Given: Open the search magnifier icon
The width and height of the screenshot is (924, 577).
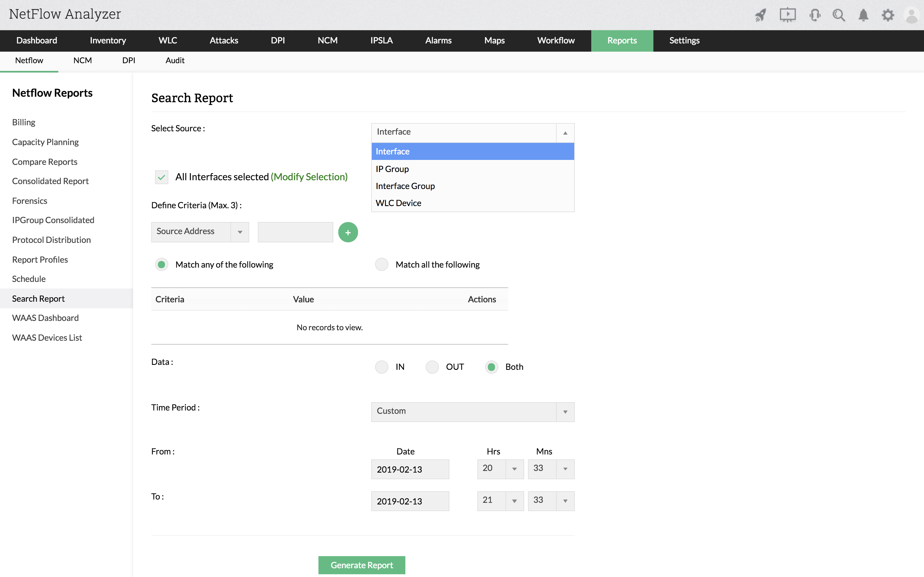Looking at the screenshot, I should click(838, 15).
